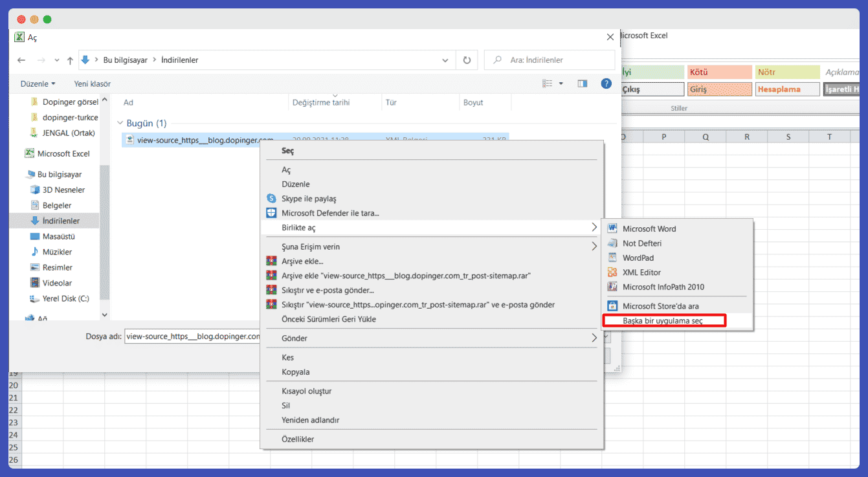Select Yerel Disk (C:) in sidebar
This screenshot has width=868, height=477.
[x=60, y=298]
